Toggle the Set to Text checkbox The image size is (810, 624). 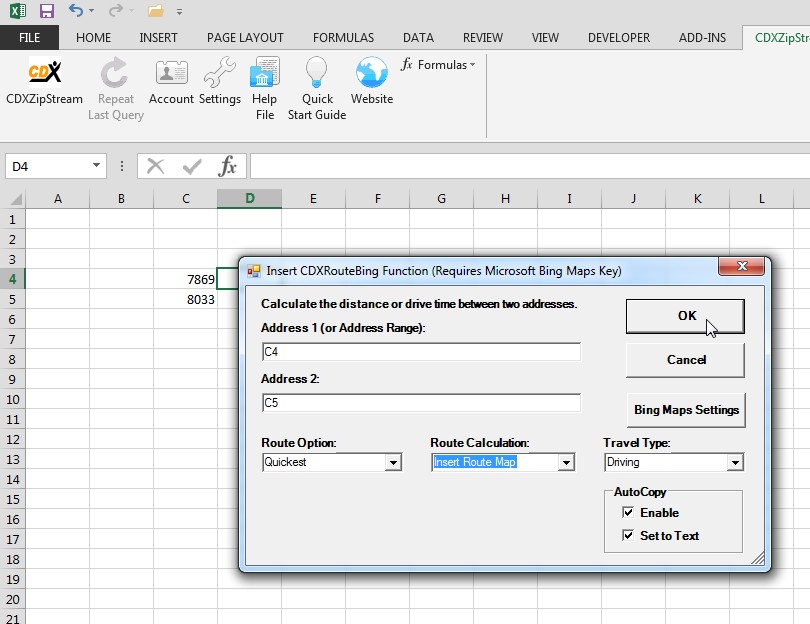[x=628, y=535]
